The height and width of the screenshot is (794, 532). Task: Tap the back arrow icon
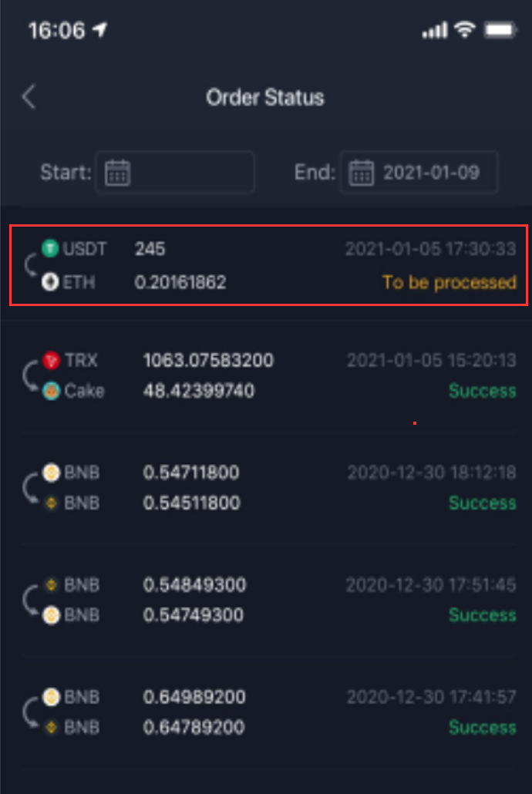pyautogui.click(x=29, y=98)
